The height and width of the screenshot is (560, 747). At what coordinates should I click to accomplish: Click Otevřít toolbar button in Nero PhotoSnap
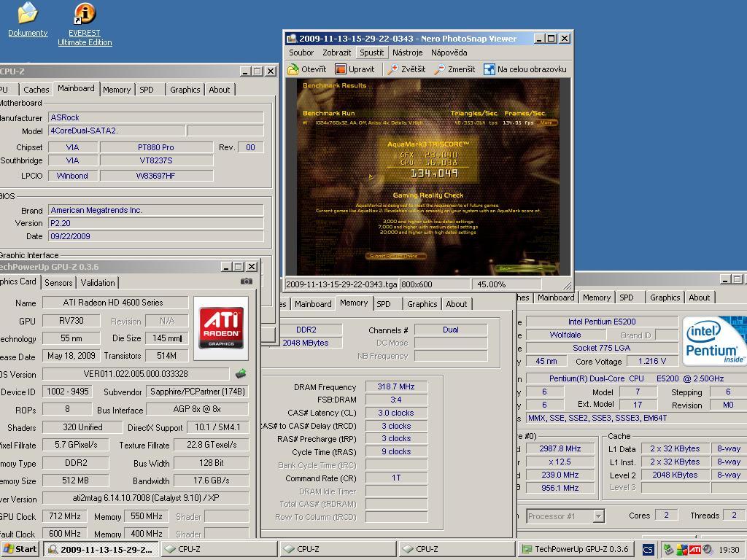pyautogui.click(x=307, y=69)
